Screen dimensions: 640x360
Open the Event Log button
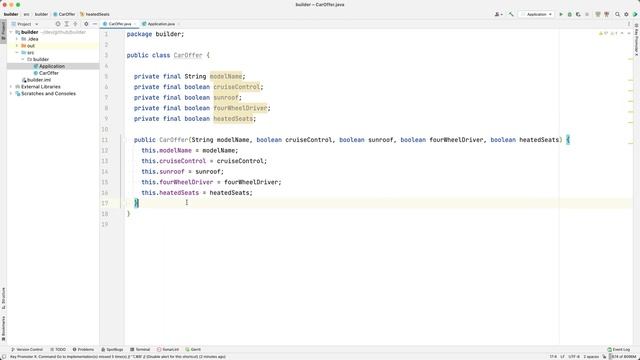(x=619, y=350)
